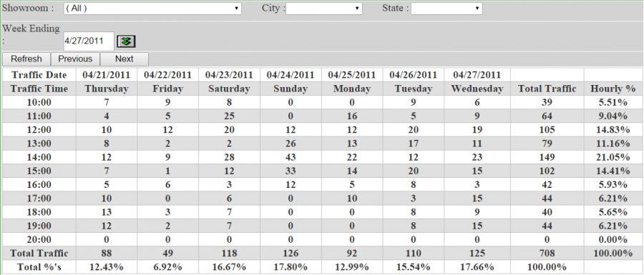Select the 17:00 time row label

tap(39, 199)
